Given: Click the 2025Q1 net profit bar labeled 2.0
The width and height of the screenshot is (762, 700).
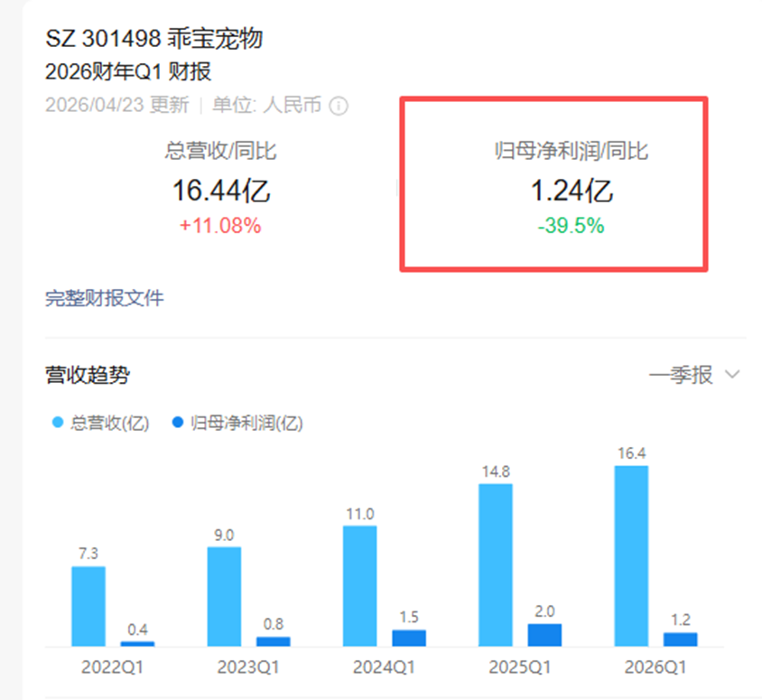Looking at the screenshot, I should pyautogui.click(x=544, y=635).
